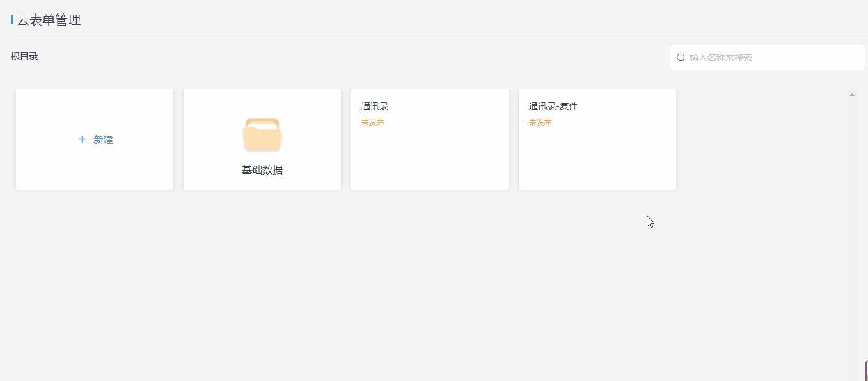Click the scrollbar up arrow
The image size is (868, 381).
(852, 95)
